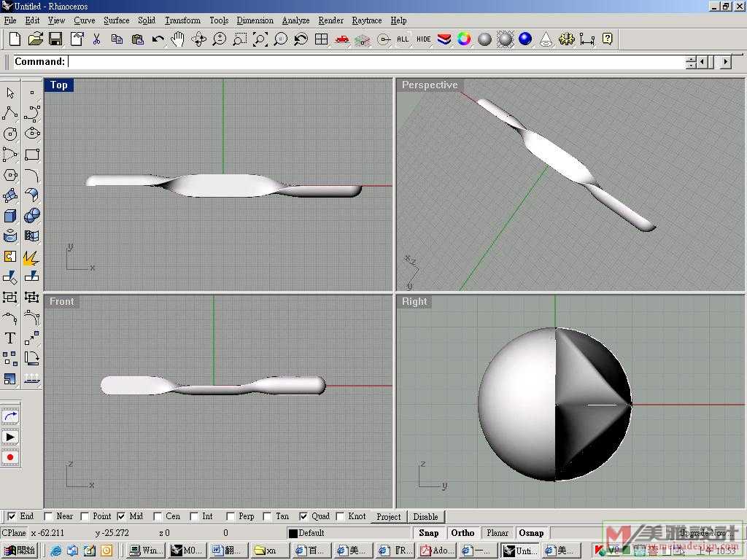The image size is (747, 560).
Task: Uncheck the Quad osnap checkbox
Action: point(303,516)
